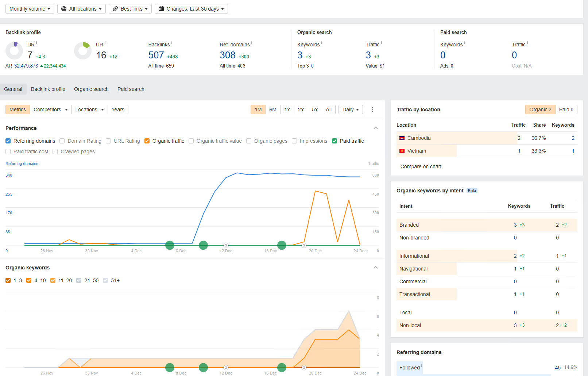Collapse the Organic keywords section

coord(376,268)
